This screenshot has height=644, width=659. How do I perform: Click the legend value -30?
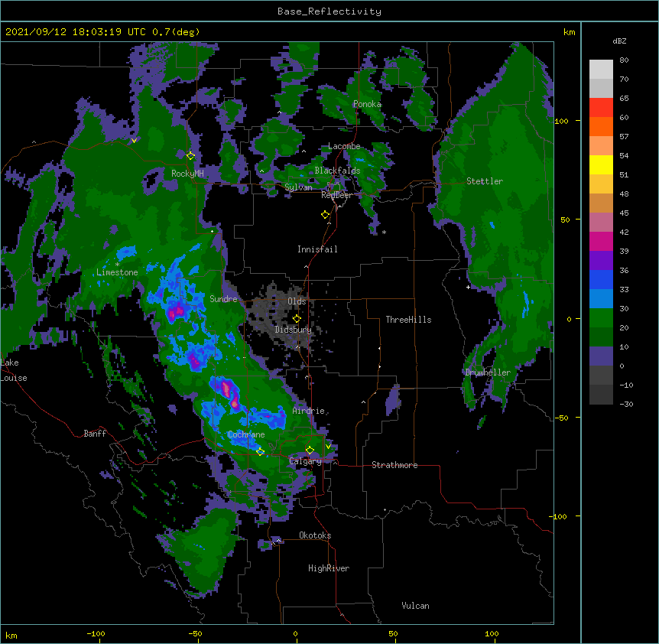click(626, 405)
